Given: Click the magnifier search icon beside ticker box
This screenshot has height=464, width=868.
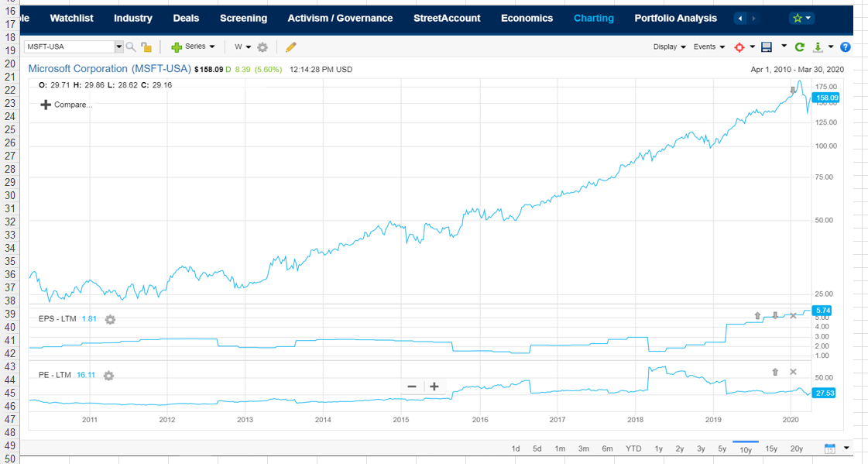Looking at the screenshot, I should [x=131, y=47].
